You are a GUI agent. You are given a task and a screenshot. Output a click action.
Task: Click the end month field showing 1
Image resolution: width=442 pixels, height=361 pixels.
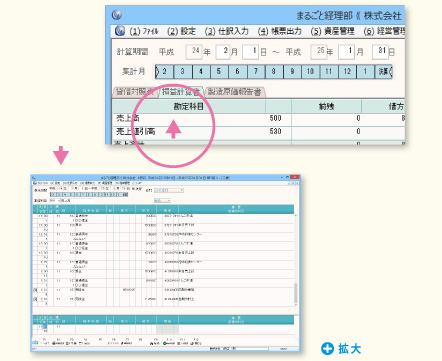(346, 52)
